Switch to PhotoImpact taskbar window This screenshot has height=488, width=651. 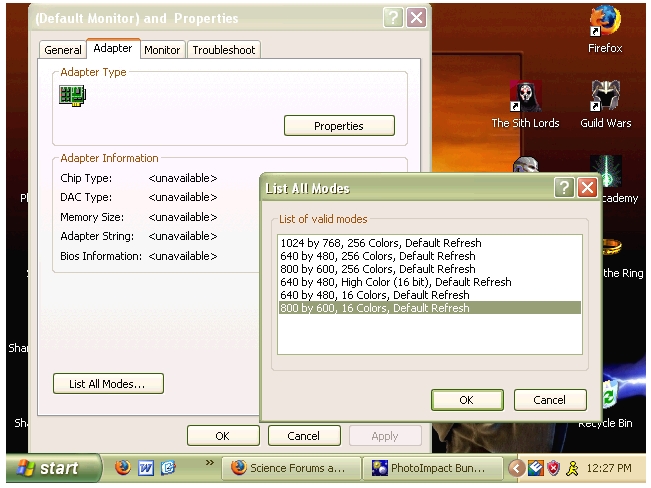(x=428, y=467)
